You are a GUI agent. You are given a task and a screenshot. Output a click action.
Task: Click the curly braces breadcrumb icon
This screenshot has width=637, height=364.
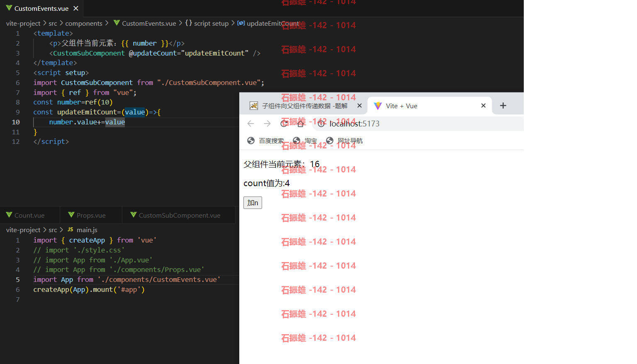[188, 23]
